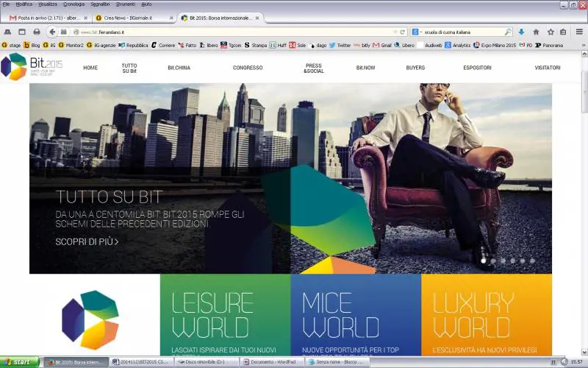Close the Bit 2015 tab

point(257,18)
